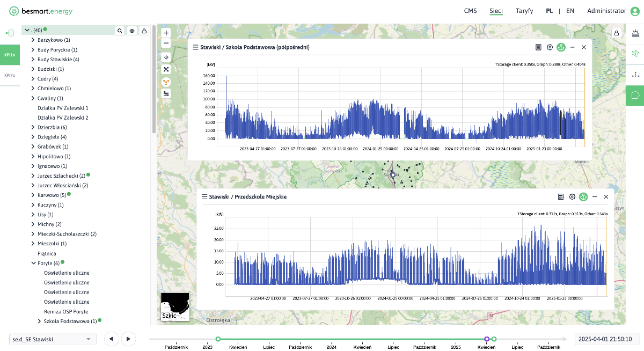Screen dimensions: 644x351
Task: Open the Administrator account menu
Action: (606, 11)
